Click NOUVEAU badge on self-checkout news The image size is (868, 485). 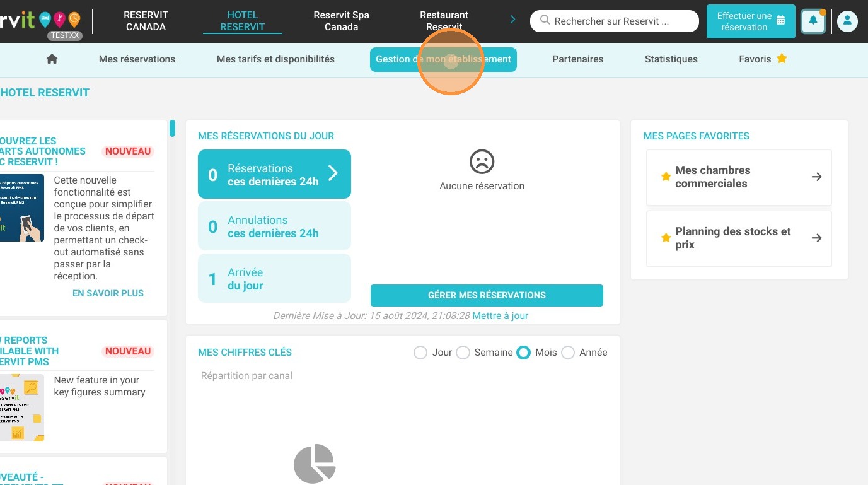coord(128,151)
